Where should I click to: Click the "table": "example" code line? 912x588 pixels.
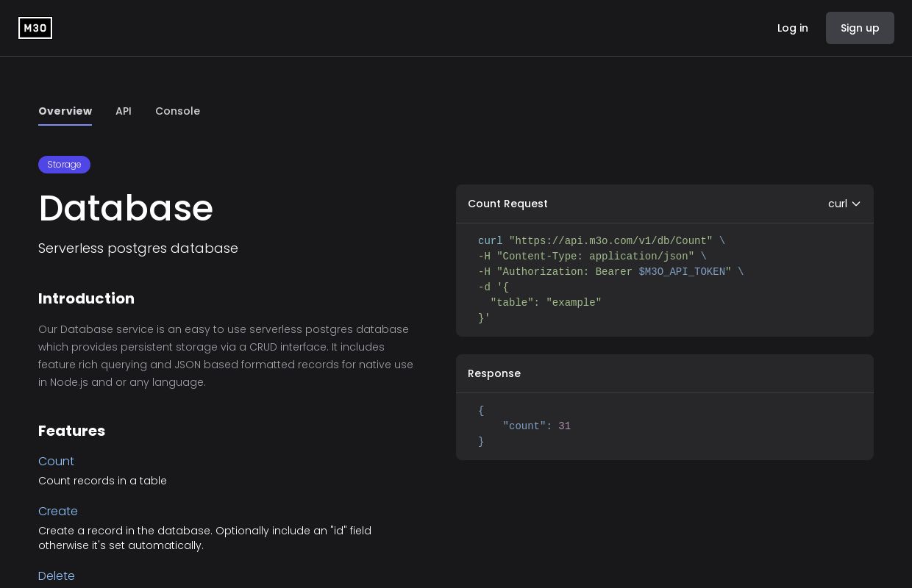coord(546,303)
